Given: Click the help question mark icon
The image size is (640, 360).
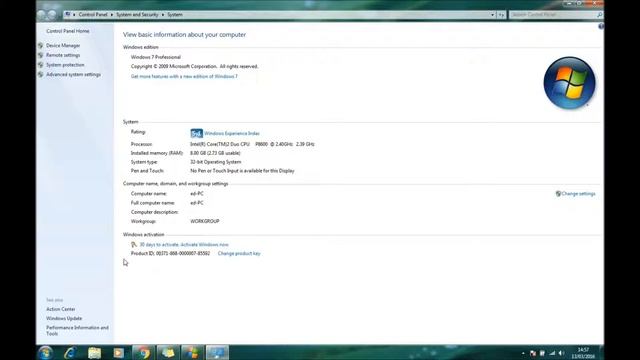Looking at the screenshot, I should point(601,27).
